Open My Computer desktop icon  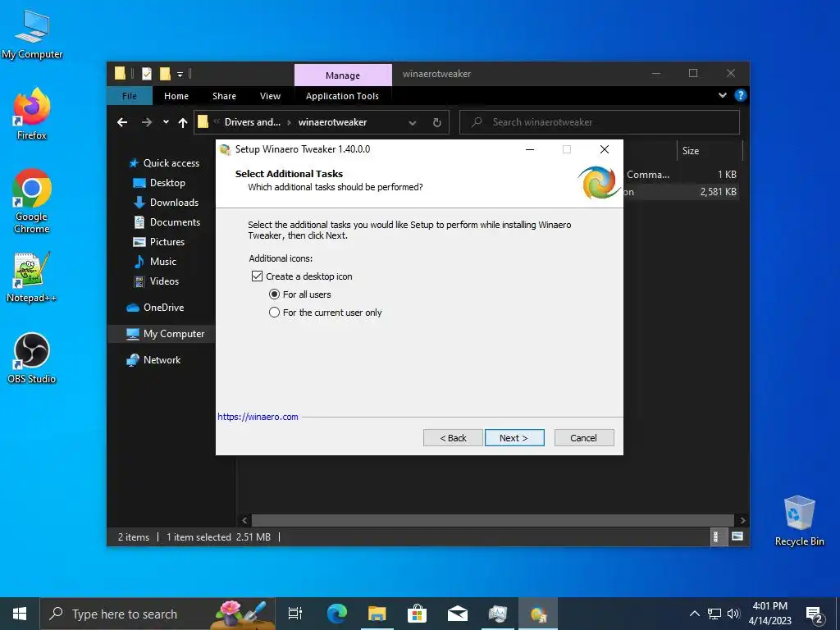[x=32, y=34]
